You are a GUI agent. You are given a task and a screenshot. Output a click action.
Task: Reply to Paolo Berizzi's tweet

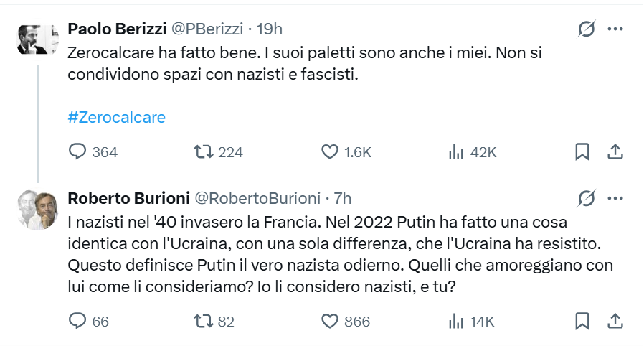(x=77, y=152)
